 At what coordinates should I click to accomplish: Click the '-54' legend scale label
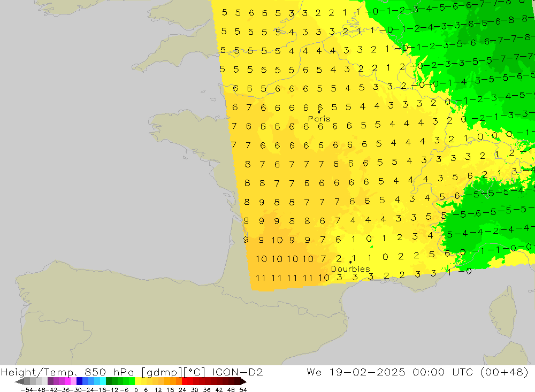27,390
